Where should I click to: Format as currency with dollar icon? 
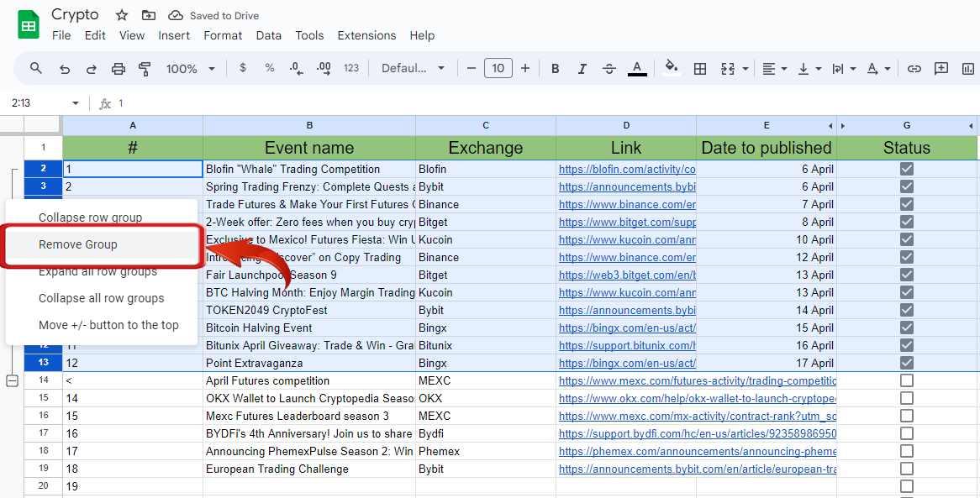coord(243,68)
